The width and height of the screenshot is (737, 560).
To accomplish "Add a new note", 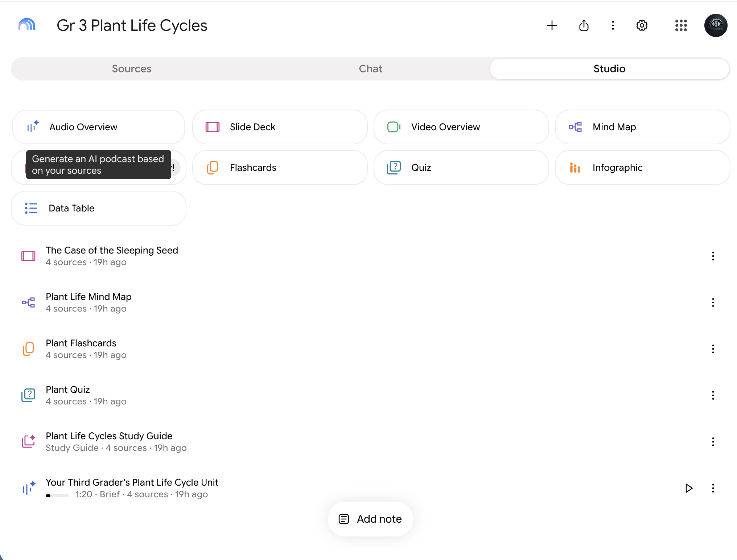I will click(x=370, y=519).
